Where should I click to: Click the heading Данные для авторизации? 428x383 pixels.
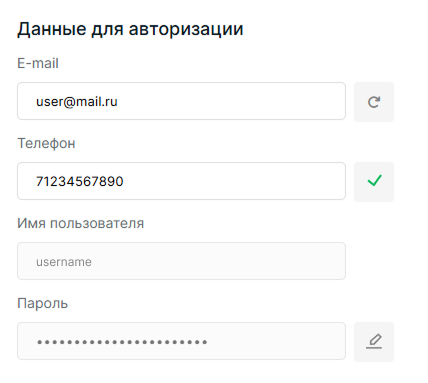[130, 29]
